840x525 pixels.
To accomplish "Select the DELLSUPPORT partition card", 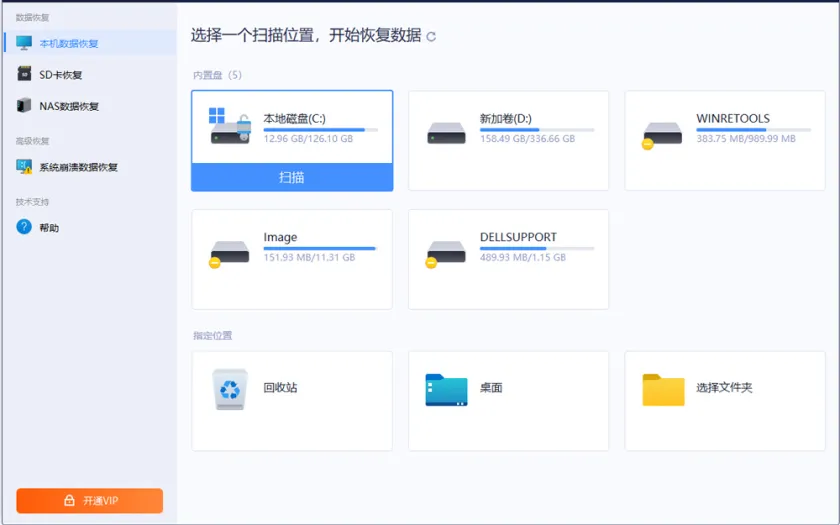I will (508, 259).
